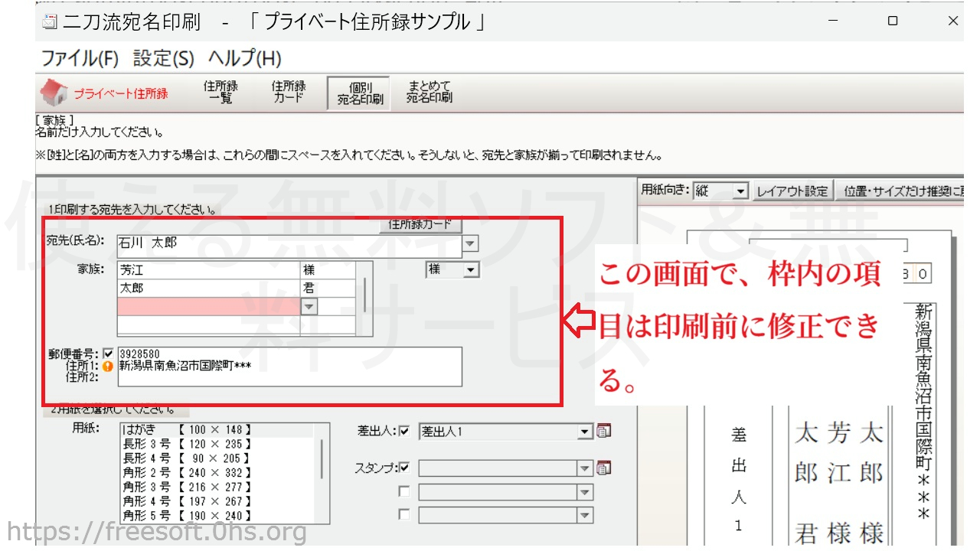Viewport: 980px width, 551px height.
Task: Click the orange warning icon next to 住所1
Action: click(x=107, y=366)
